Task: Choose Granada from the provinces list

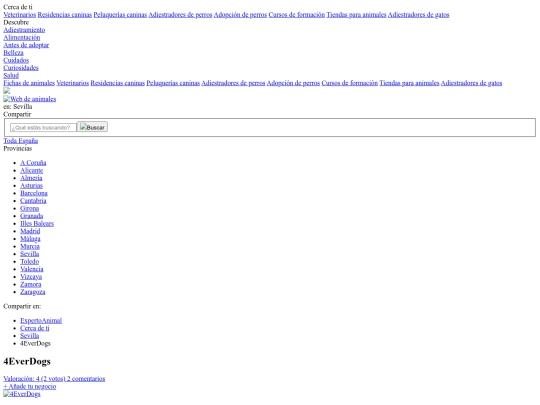Action: click(x=32, y=216)
